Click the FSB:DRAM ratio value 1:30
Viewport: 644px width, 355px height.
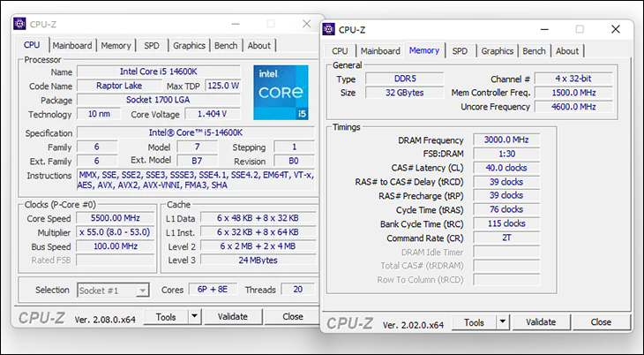click(x=506, y=154)
